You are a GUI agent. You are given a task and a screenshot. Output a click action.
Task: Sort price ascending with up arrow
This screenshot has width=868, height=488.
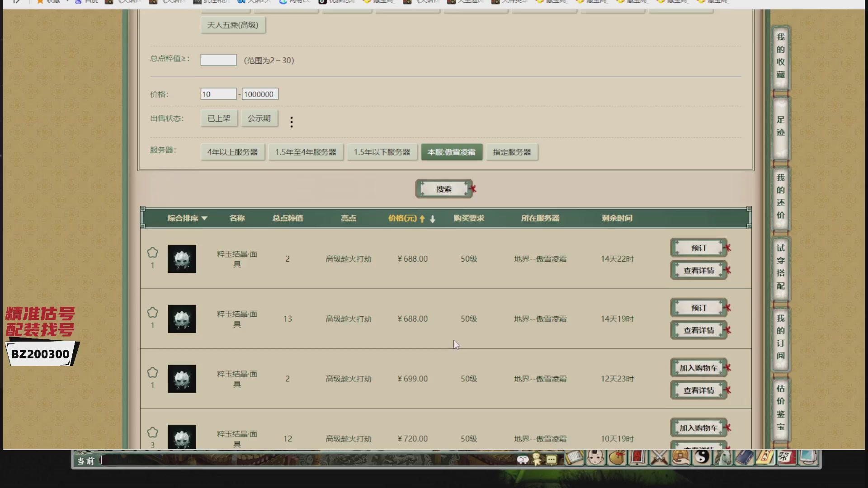[x=422, y=219]
